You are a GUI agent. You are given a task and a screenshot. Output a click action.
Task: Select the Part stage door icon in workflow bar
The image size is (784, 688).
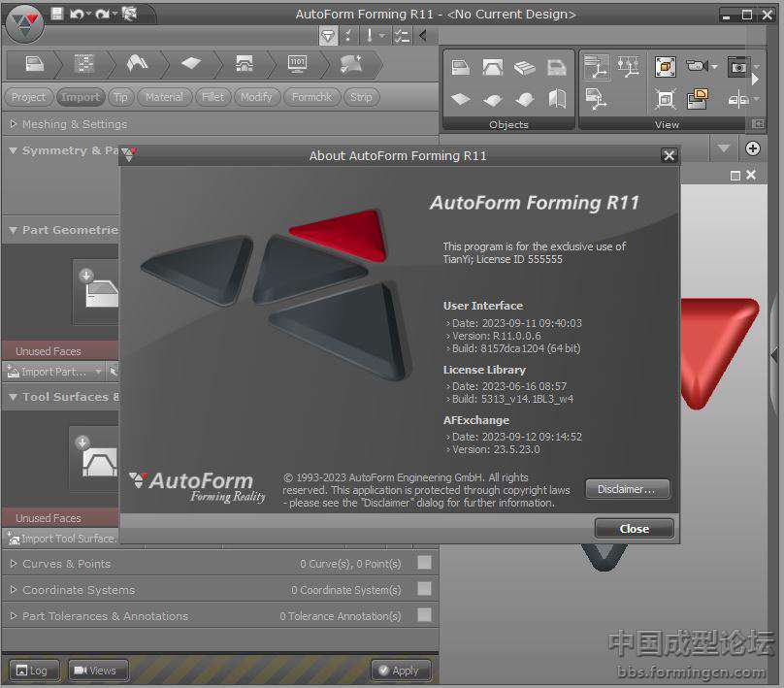click(35, 64)
